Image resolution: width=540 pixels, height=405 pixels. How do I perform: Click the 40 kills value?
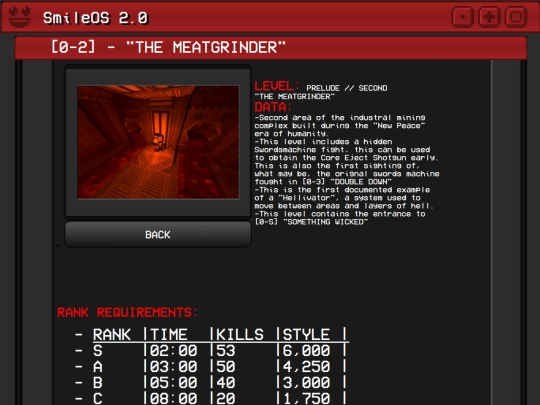226,382
